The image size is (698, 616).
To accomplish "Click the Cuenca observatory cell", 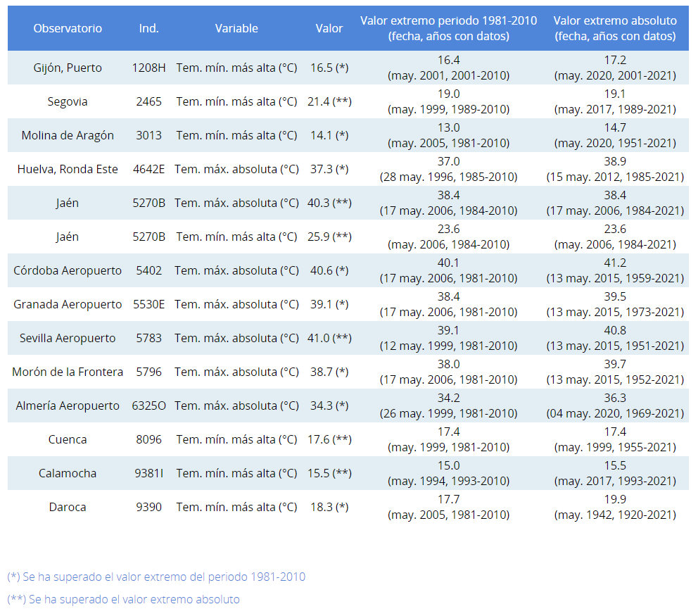I will (68, 440).
